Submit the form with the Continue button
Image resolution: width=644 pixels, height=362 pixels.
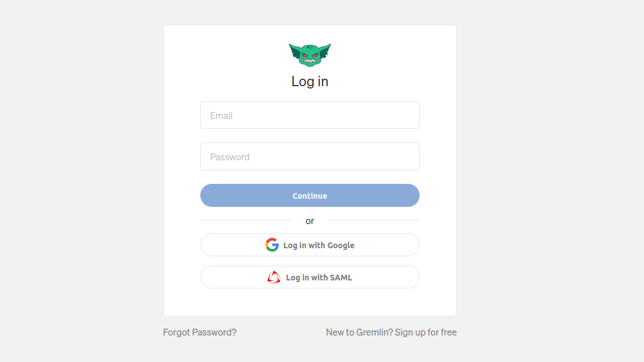coord(310,195)
